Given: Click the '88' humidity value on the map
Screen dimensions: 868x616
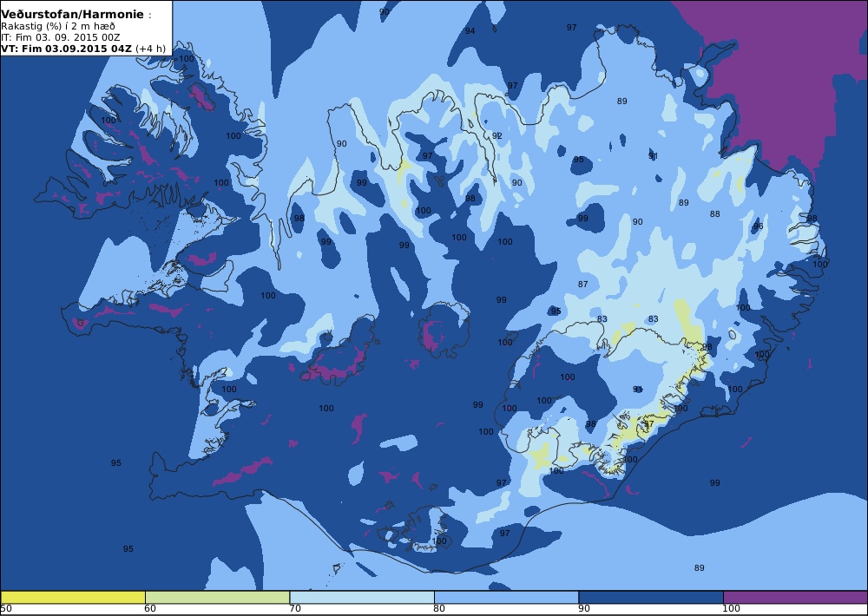Looking at the screenshot, I should tap(715, 213).
